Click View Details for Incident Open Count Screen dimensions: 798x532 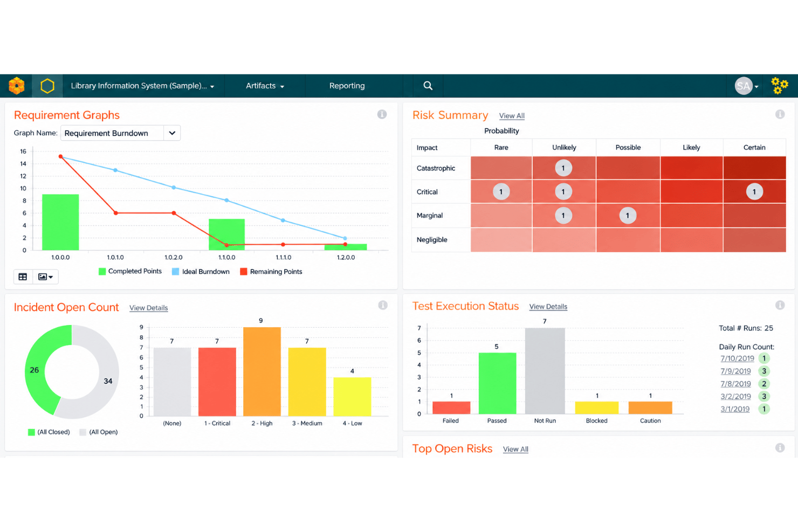148,308
